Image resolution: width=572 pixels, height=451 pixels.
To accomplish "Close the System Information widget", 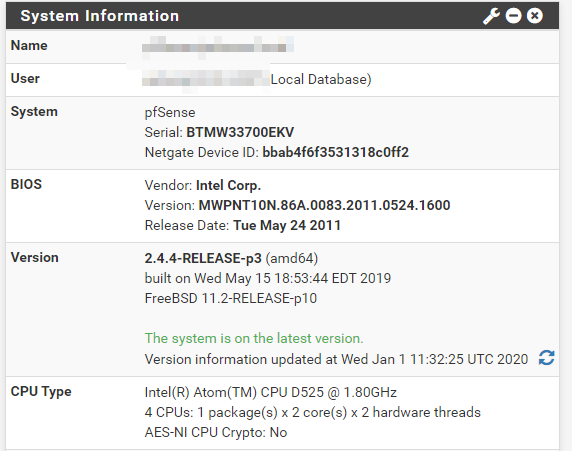I will (x=534, y=16).
